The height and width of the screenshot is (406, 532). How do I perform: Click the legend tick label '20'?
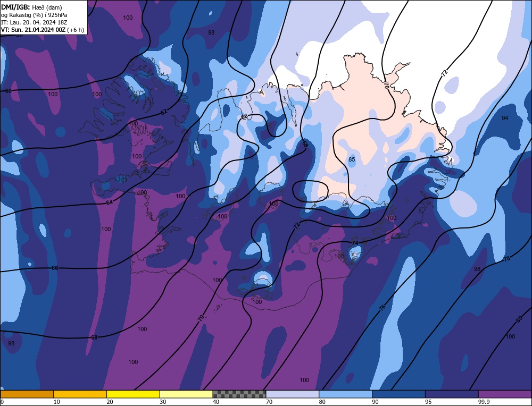[110, 402]
